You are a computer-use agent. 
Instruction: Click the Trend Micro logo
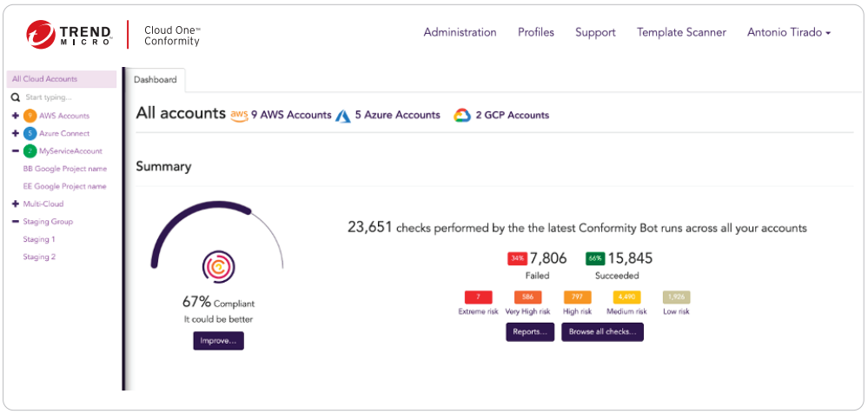click(70, 34)
